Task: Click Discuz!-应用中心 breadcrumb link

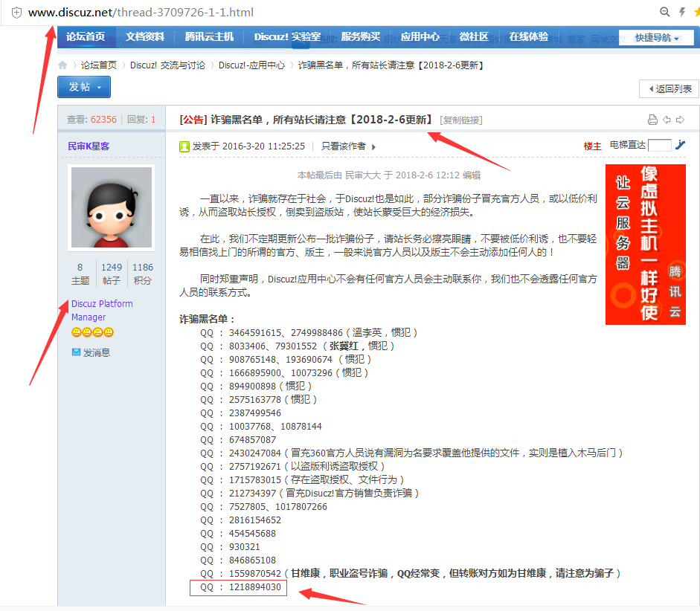Action: click(x=251, y=65)
